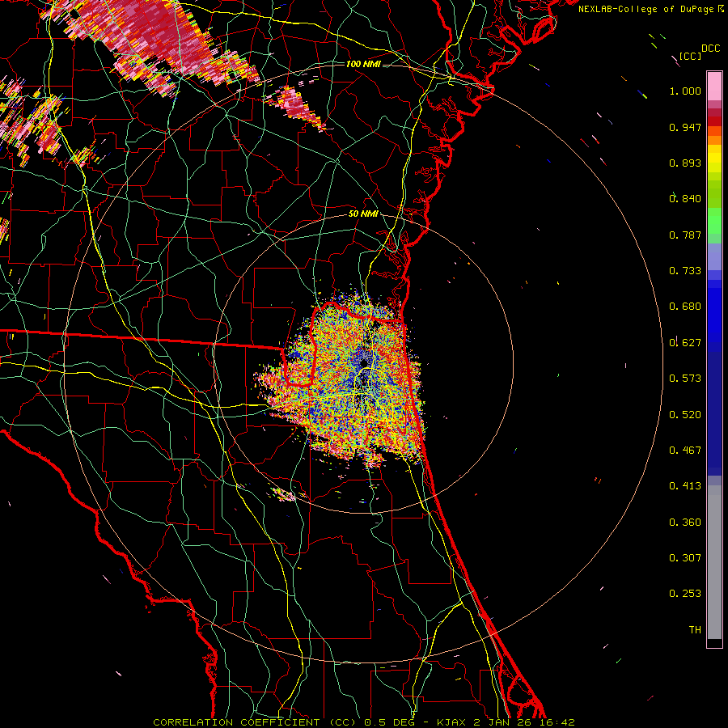Click the 0.787 color scale value
728x728 pixels.
tap(685, 235)
